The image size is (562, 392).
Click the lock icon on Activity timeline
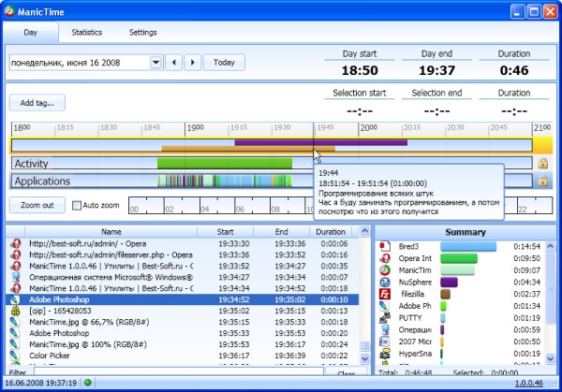click(x=542, y=164)
